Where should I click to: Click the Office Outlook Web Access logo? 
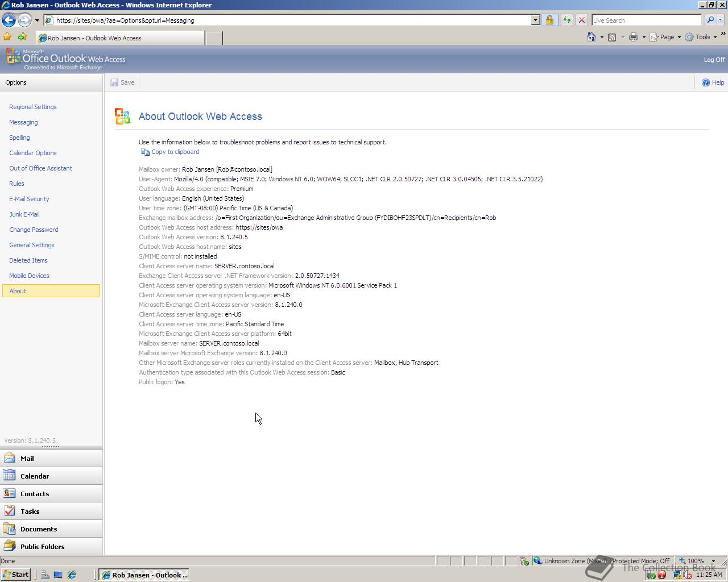point(65,59)
